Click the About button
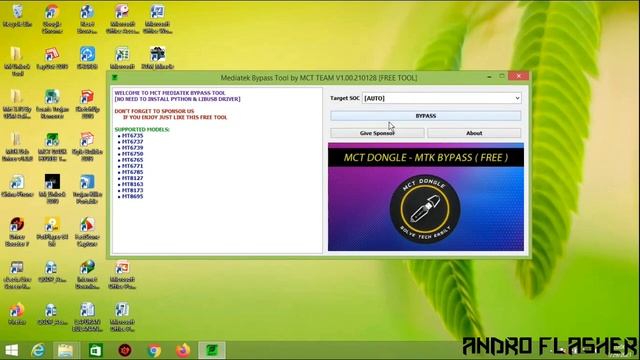Screen dimensions: 640x360 click(474, 133)
